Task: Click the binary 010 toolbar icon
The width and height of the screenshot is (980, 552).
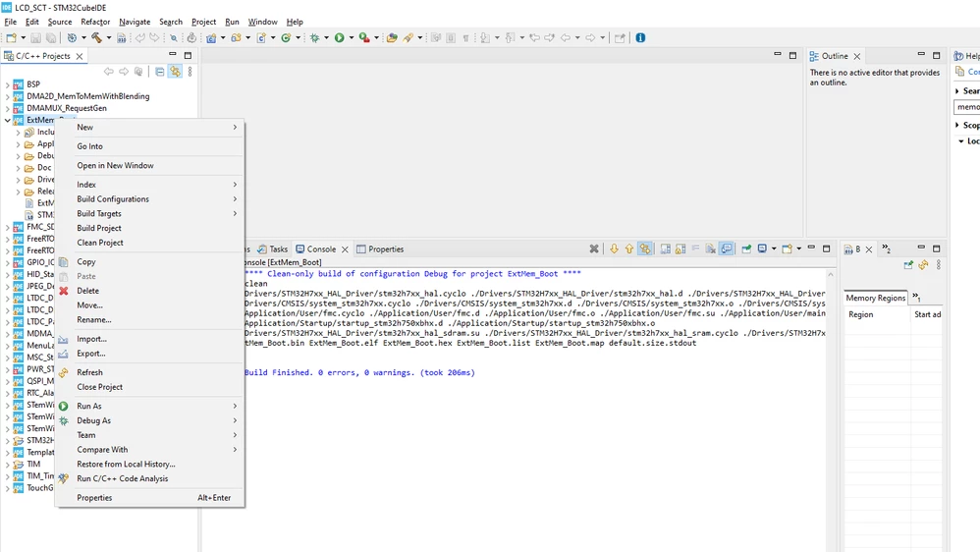Action: [x=121, y=38]
